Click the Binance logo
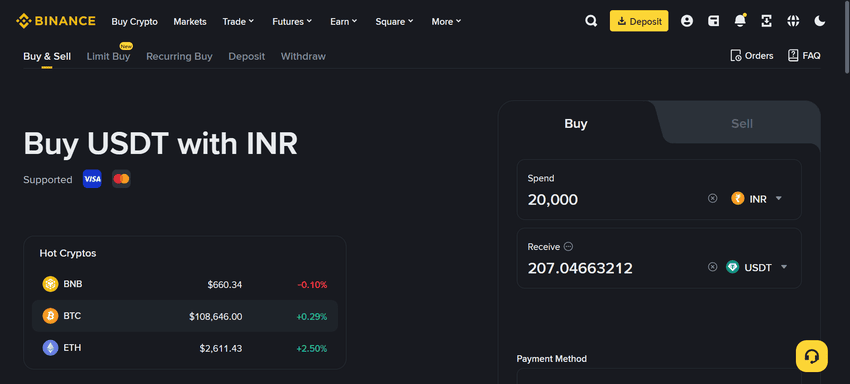Viewport: 850px width, 384px height. coord(56,21)
